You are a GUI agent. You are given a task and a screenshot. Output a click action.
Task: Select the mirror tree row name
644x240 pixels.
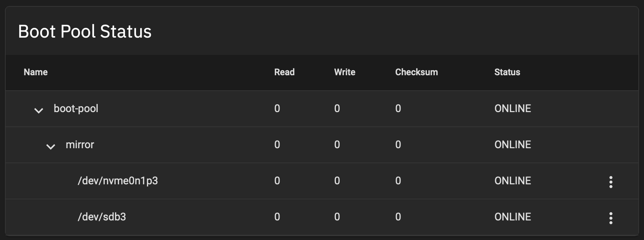(80, 144)
